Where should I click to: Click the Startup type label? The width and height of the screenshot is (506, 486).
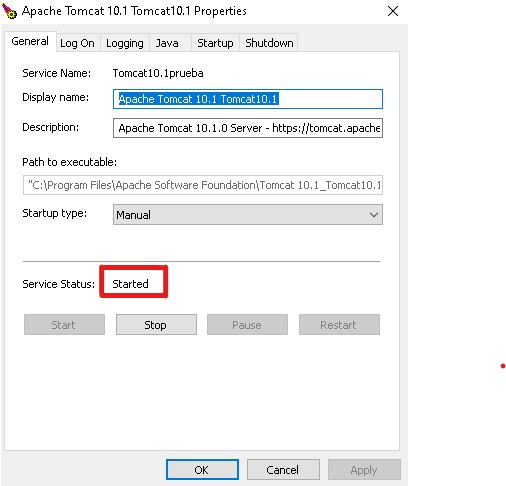[x=55, y=213]
